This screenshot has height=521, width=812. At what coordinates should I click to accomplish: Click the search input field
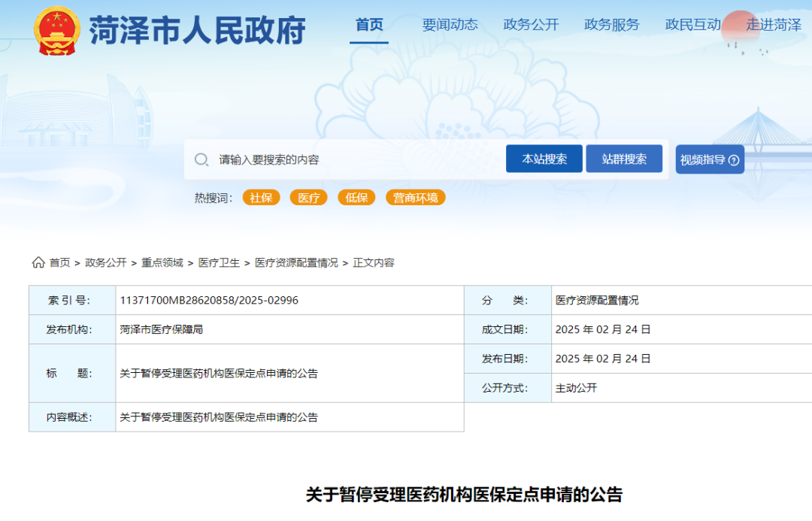pyautogui.click(x=353, y=159)
